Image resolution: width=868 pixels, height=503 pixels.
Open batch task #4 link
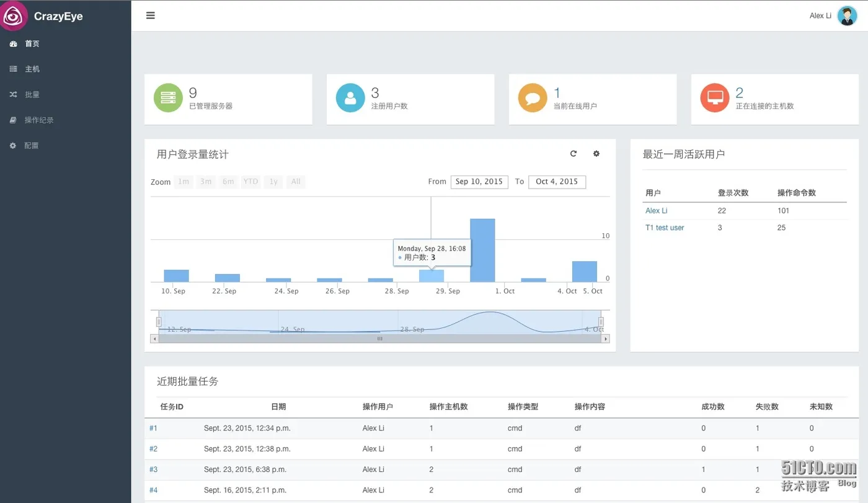pos(153,490)
